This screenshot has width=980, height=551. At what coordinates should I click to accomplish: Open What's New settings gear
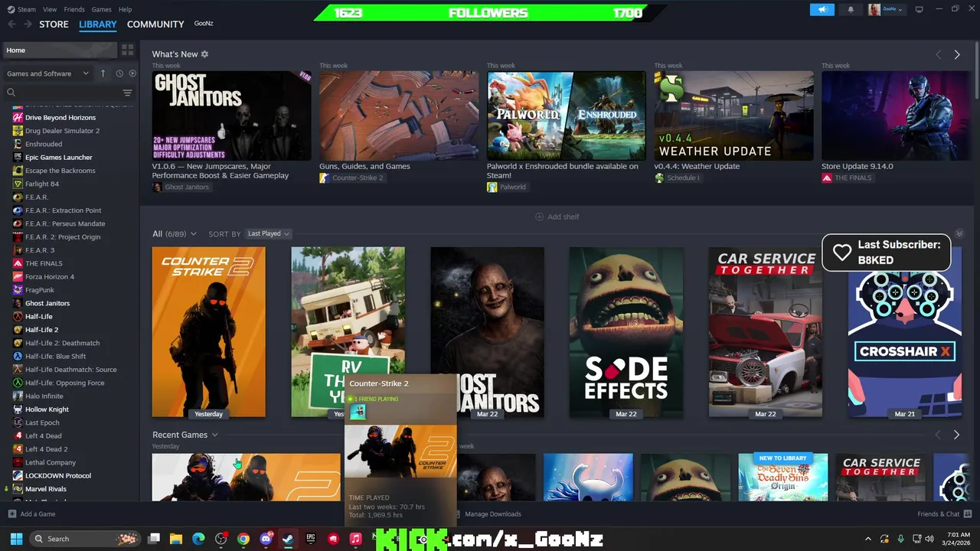204,54
